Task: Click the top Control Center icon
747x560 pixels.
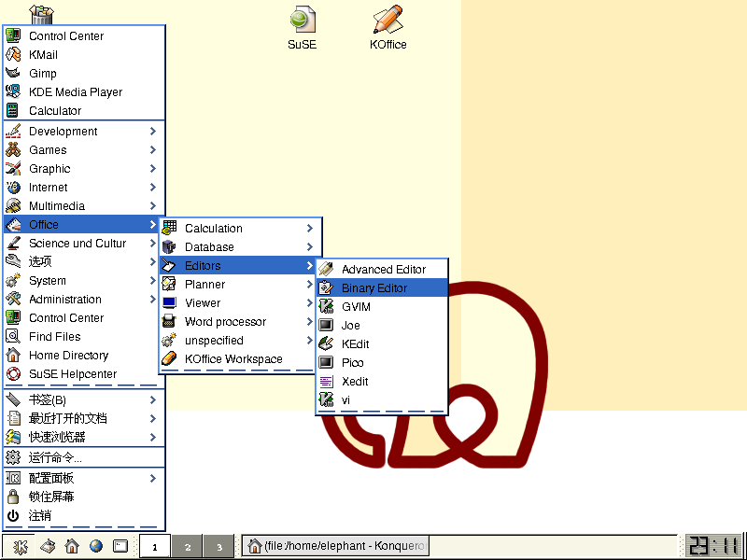Action: [13, 35]
